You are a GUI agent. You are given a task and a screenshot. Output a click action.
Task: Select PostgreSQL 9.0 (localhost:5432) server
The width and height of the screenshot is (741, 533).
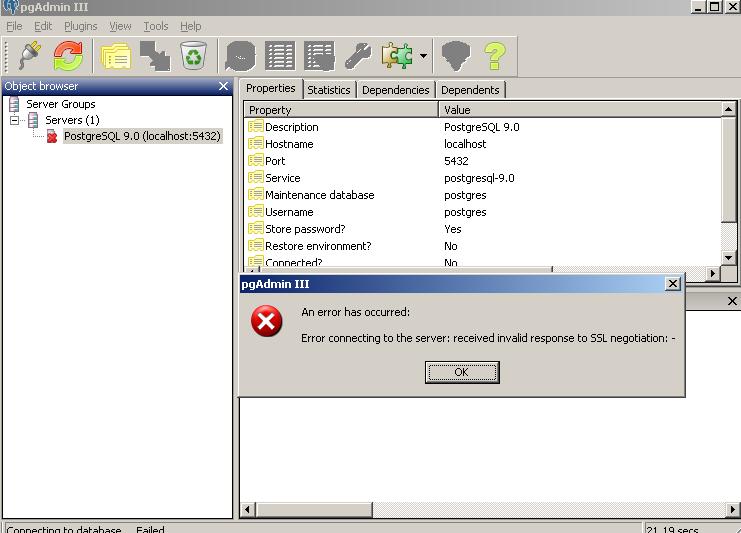pos(142,136)
